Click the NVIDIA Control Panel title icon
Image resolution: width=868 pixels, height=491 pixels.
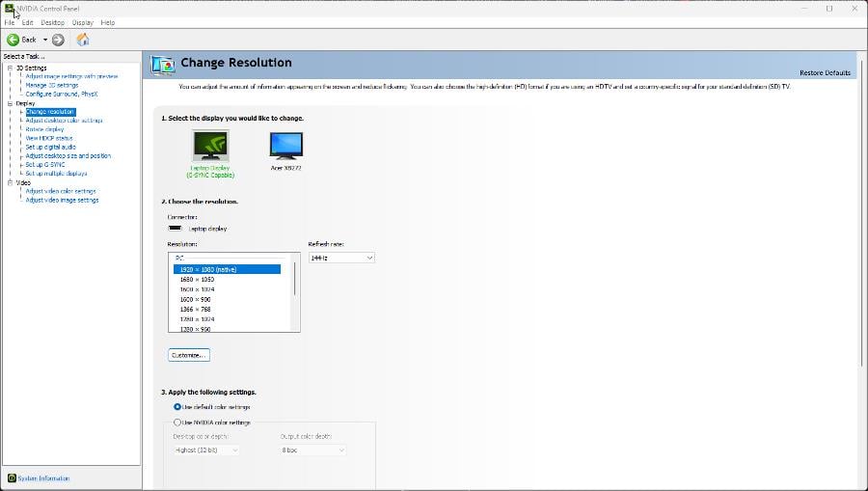pos(10,9)
